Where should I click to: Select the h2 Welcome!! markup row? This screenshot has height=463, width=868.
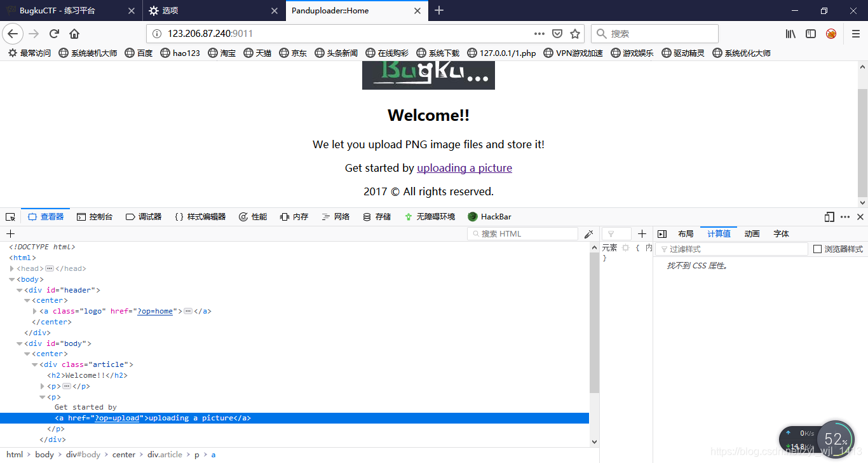click(88, 375)
